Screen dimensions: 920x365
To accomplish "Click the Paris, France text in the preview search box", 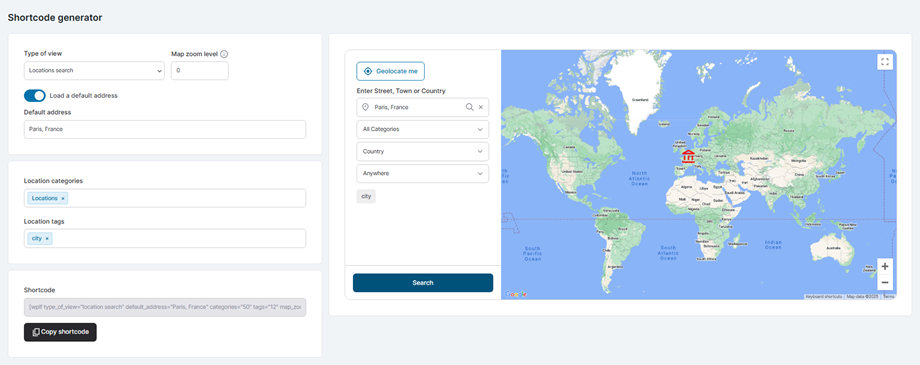I will [391, 107].
